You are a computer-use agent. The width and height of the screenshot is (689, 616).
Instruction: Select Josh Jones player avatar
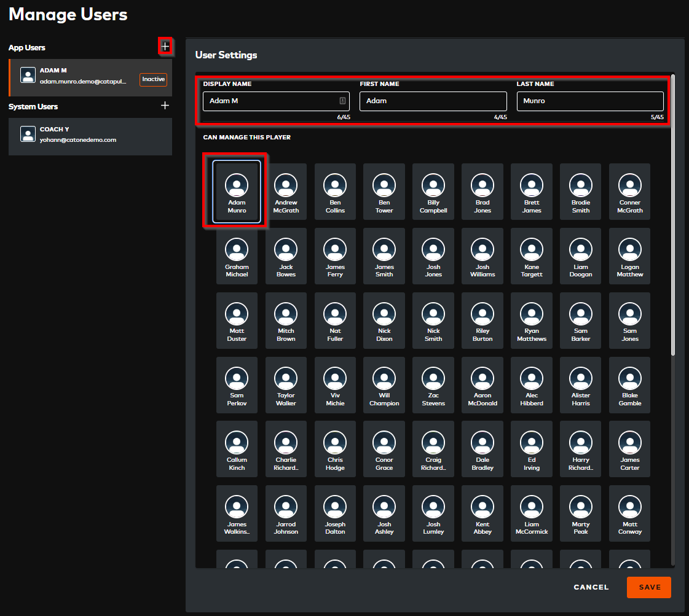coord(433,249)
